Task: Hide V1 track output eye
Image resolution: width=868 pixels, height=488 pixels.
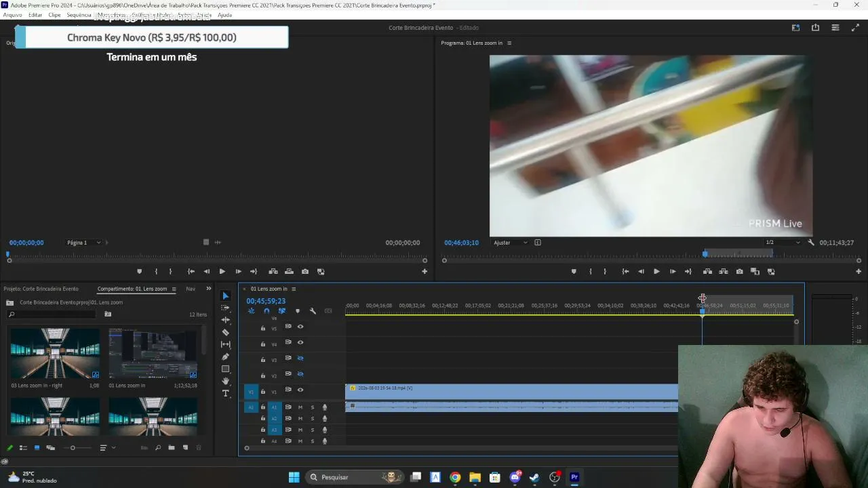Action: coord(300,390)
